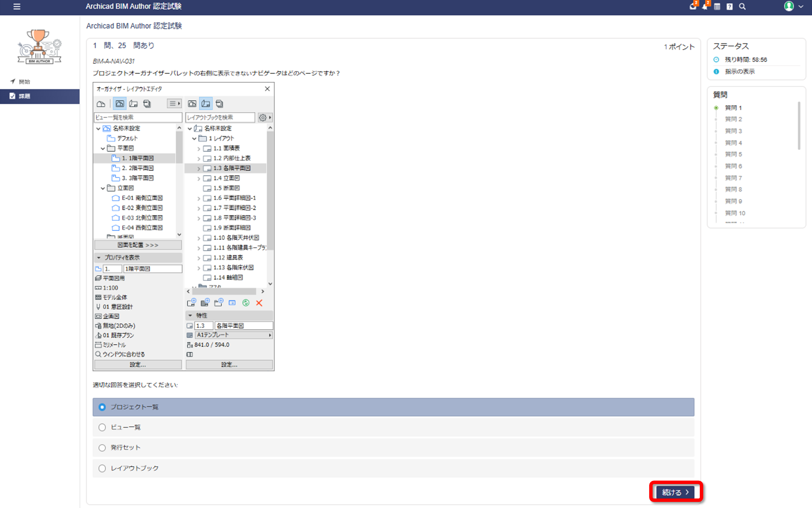Expand the user account dropdown arrow
This screenshot has height=508, width=812.
[x=801, y=7]
